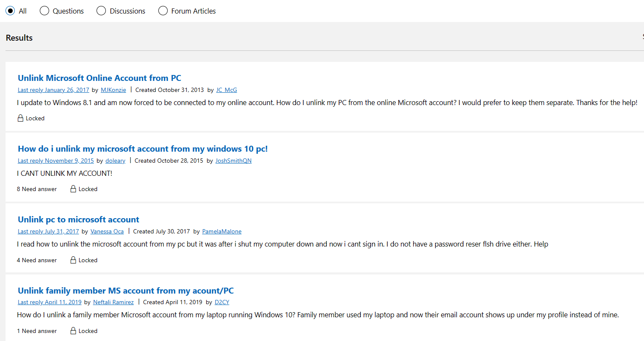Open 'Unlink Microsoft Online Account from PC' thread

[x=100, y=78]
